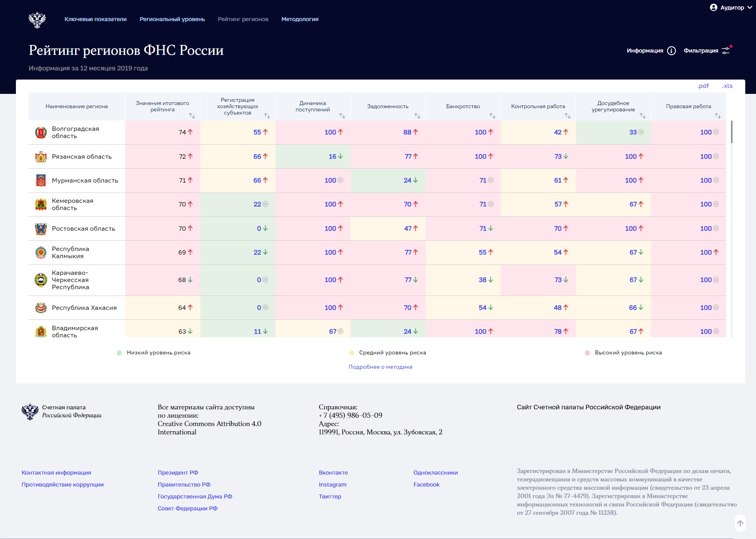This screenshot has width=756, height=539.
Task: Open Противодействие коррупции footer link
Action: click(62, 485)
